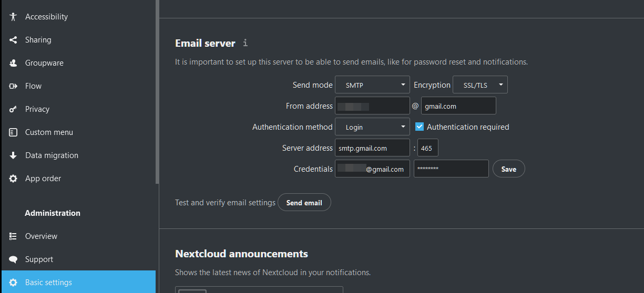This screenshot has width=644, height=293.
Task: Click the Support speech bubble icon
Action: coord(13,259)
